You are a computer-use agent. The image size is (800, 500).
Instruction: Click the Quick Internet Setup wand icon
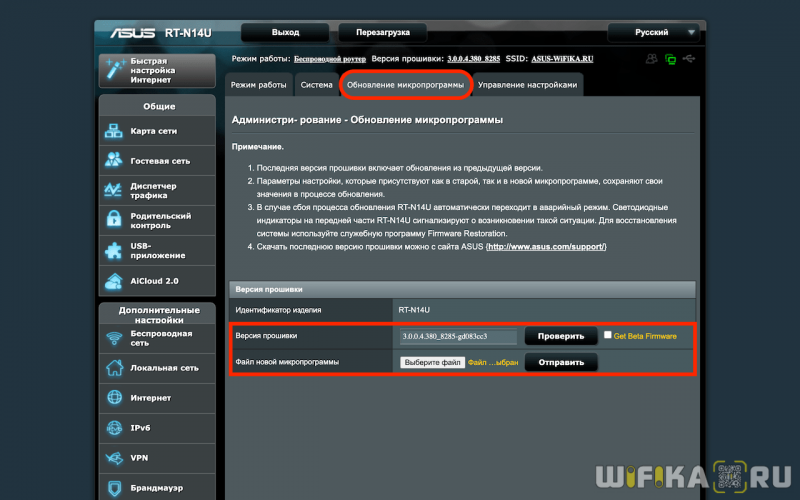115,70
